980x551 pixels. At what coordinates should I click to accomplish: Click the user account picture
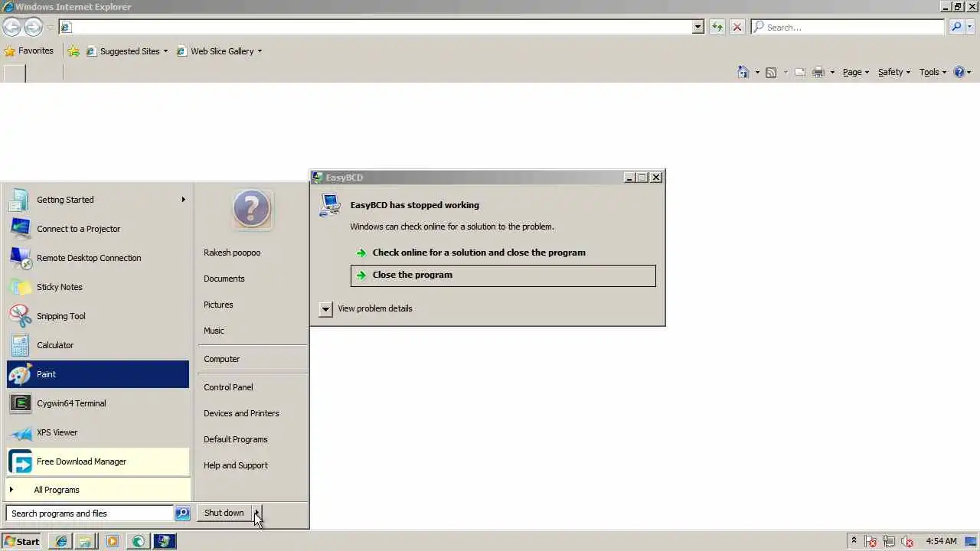pyautogui.click(x=252, y=209)
